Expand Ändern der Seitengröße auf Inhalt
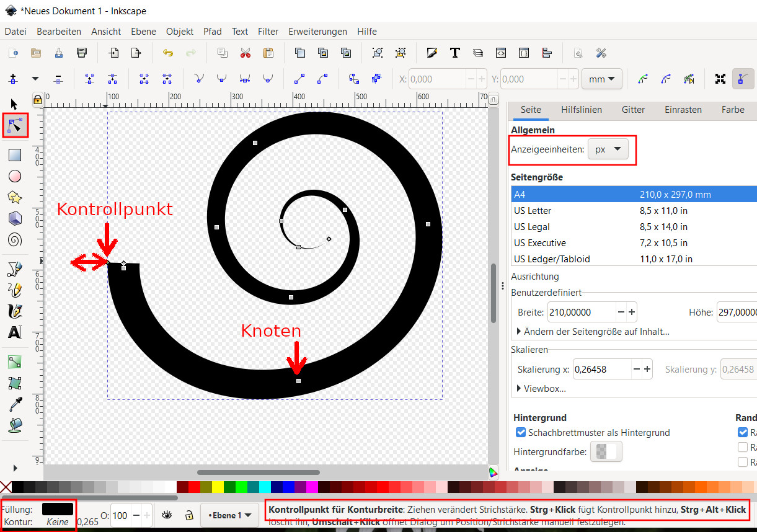 pyautogui.click(x=593, y=331)
